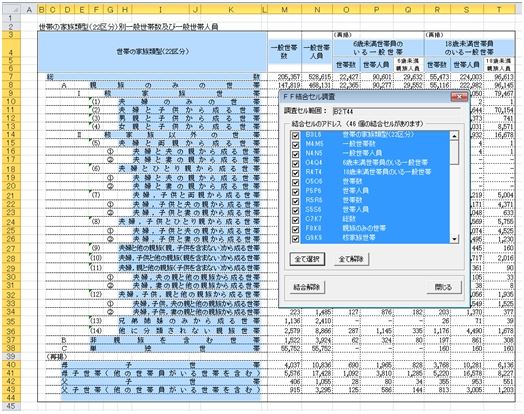524x414 pixels.
Task: Toggle the G9:K9 核家族世帯 checkbox
Action: click(x=295, y=238)
